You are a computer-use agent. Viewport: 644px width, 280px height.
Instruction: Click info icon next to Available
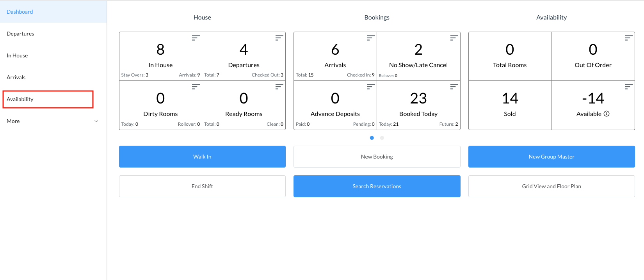pyautogui.click(x=607, y=114)
